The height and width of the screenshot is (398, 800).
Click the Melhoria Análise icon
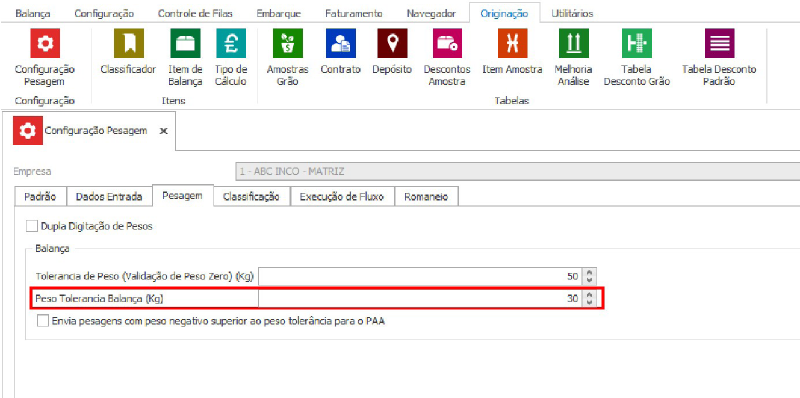[574, 43]
